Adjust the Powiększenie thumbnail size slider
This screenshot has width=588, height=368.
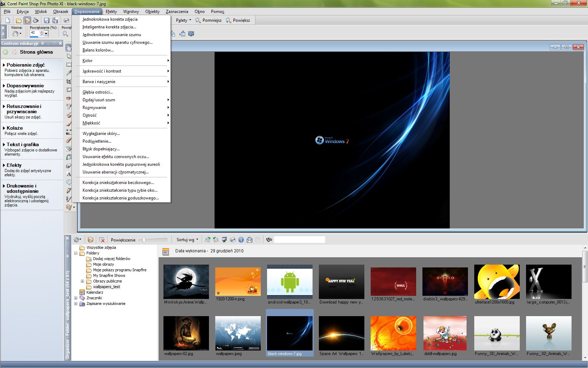(x=144, y=240)
